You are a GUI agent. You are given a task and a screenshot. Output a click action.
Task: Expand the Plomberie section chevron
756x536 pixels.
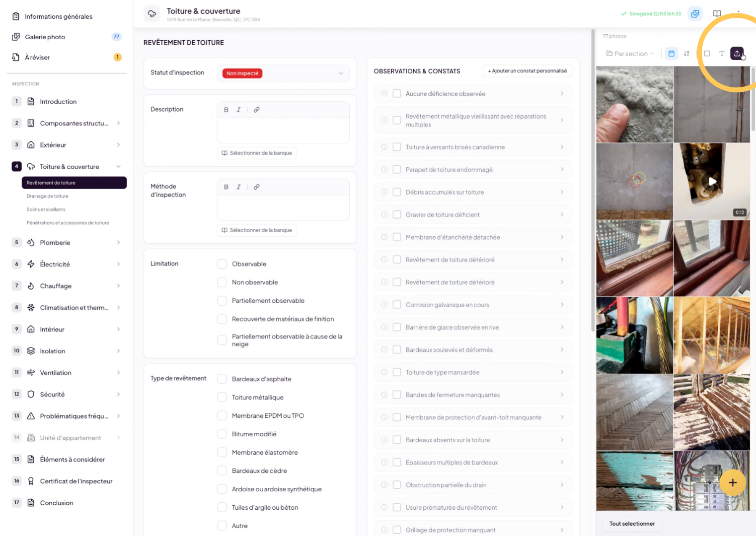click(119, 243)
